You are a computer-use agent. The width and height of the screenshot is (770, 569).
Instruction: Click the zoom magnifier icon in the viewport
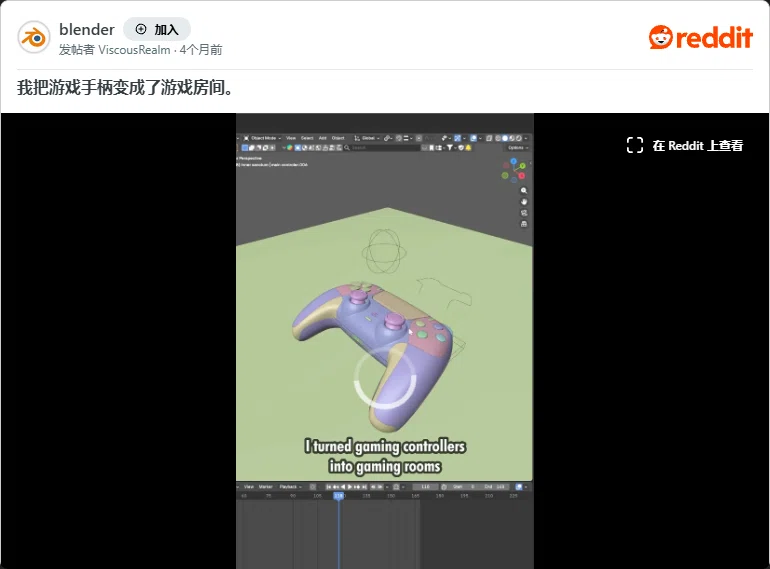[524, 190]
